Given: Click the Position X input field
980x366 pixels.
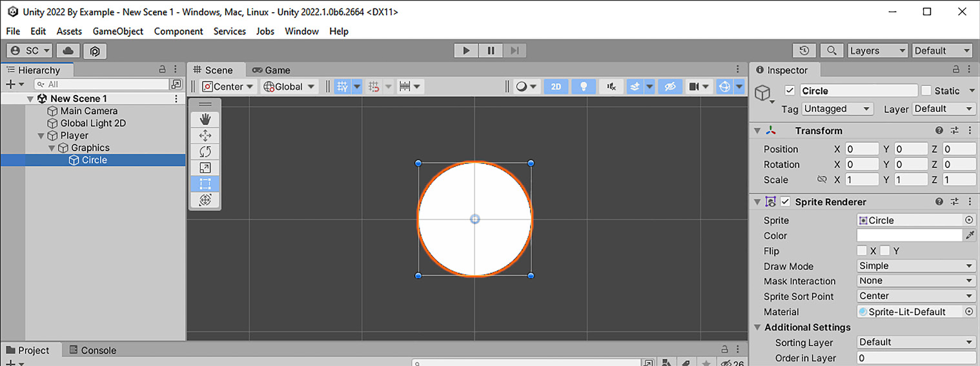Looking at the screenshot, I should click(862, 149).
